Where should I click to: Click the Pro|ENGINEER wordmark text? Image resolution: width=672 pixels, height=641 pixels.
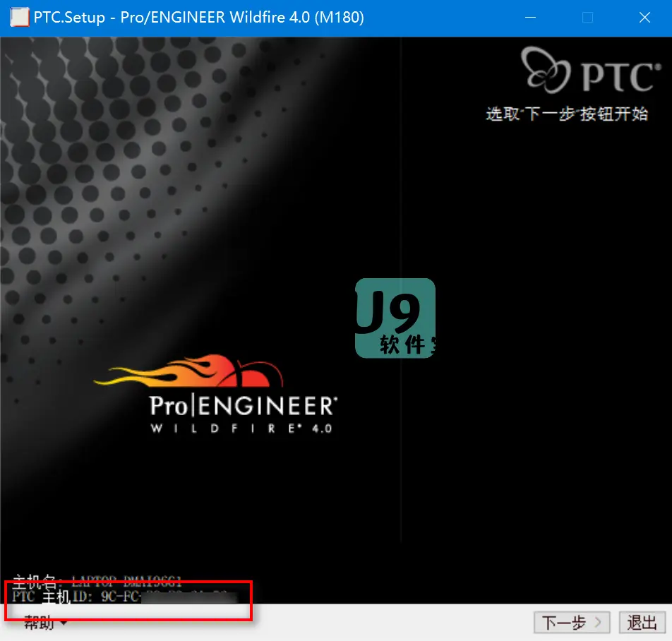coord(243,405)
